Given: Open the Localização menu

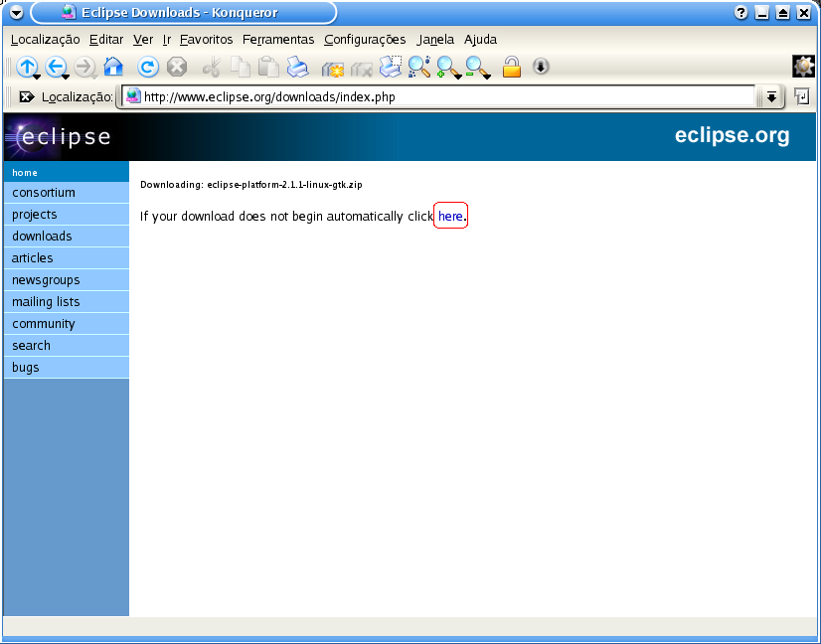Looking at the screenshot, I should point(45,40).
